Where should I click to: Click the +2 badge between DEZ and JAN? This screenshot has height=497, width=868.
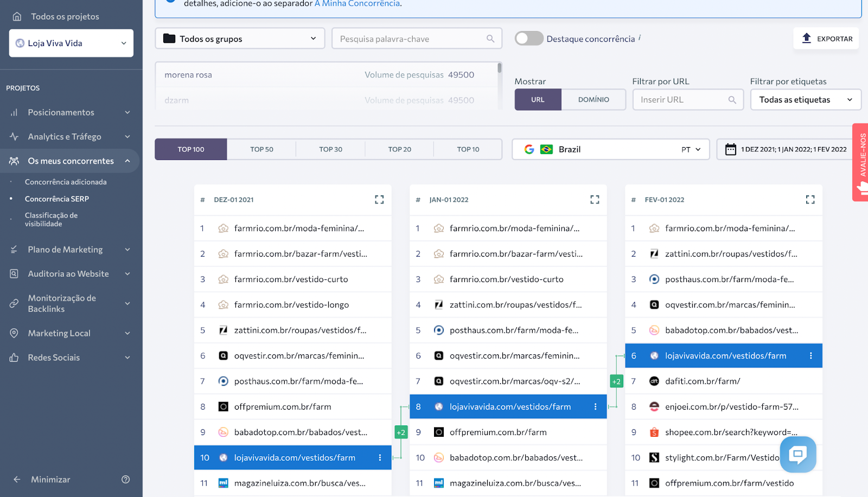pos(401,432)
